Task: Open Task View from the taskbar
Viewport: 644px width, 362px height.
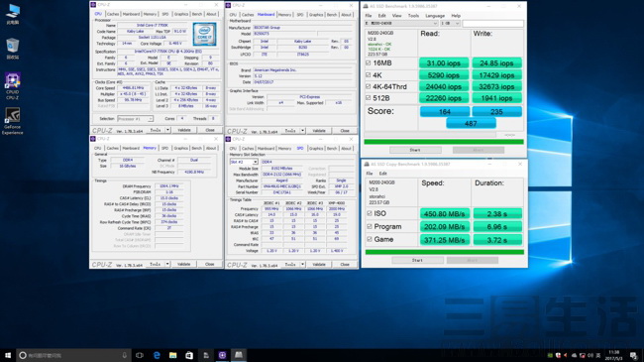Action: (x=140, y=355)
